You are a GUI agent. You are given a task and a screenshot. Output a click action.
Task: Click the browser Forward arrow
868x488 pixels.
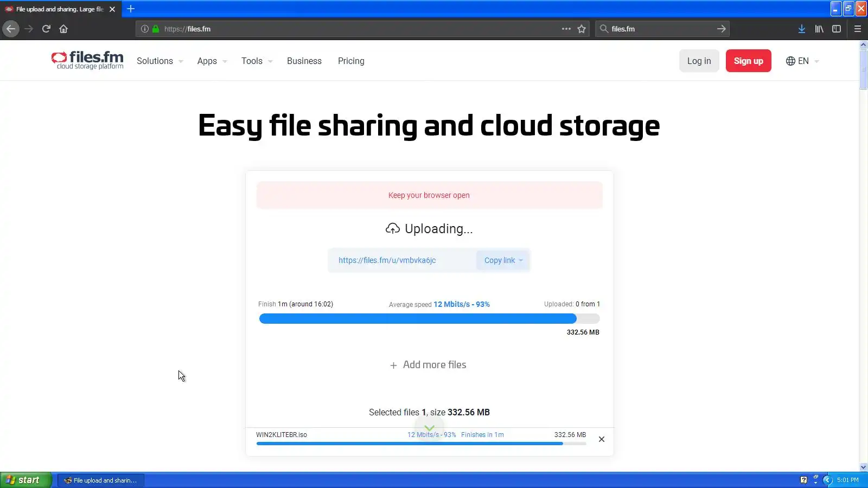pyautogui.click(x=29, y=29)
